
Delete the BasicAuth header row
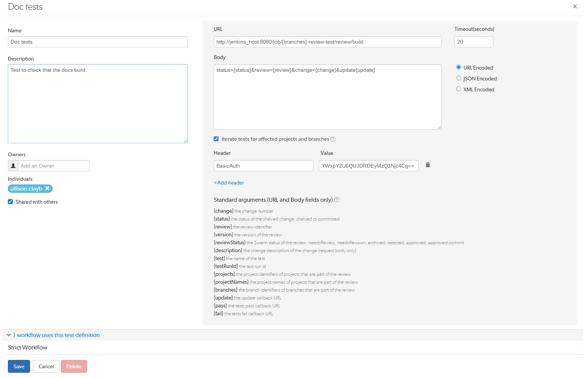click(x=428, y=165)
